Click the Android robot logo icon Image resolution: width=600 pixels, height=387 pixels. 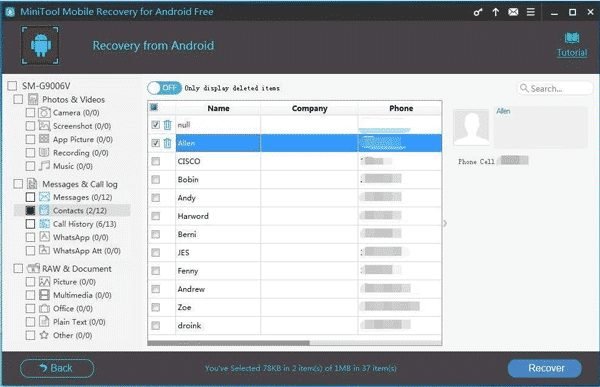pos(41,45)
